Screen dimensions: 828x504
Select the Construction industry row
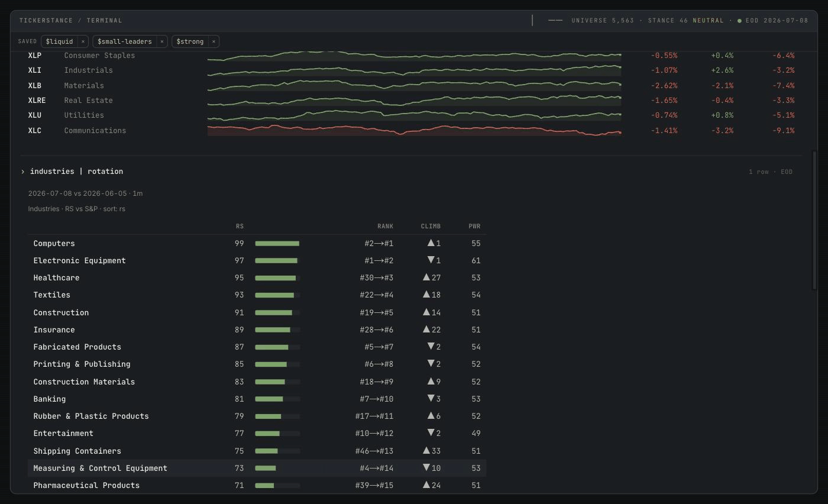(x=257, y=312)
